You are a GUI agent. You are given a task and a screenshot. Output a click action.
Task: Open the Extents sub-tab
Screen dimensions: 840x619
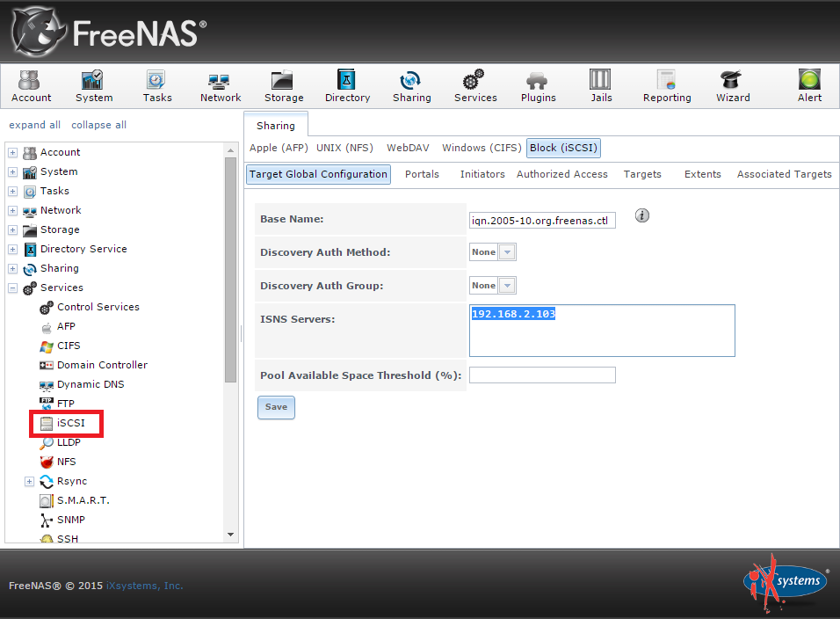tap(702, 174)
